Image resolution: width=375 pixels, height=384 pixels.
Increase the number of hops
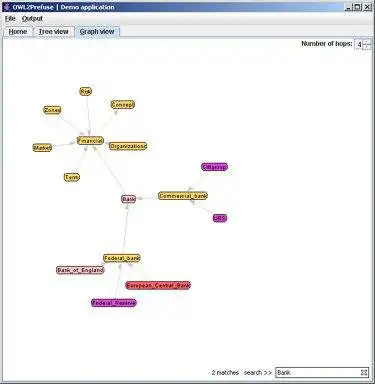tap(367, 42)
